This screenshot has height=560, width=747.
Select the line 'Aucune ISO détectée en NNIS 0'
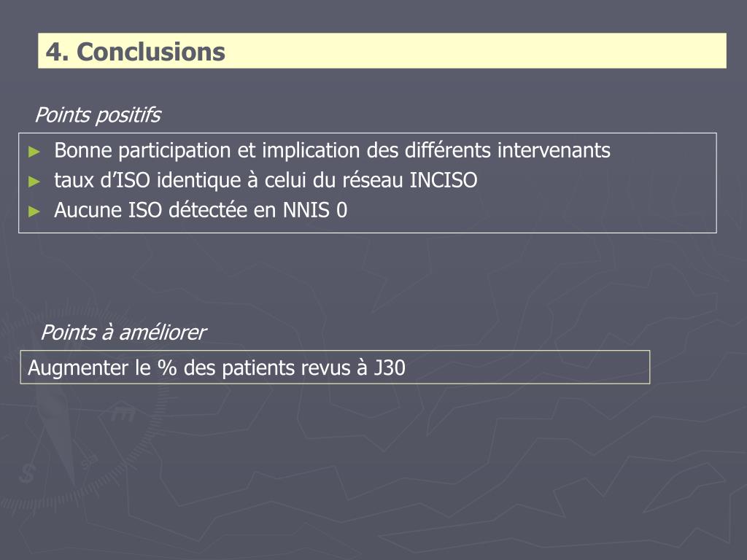coord(201,210)
